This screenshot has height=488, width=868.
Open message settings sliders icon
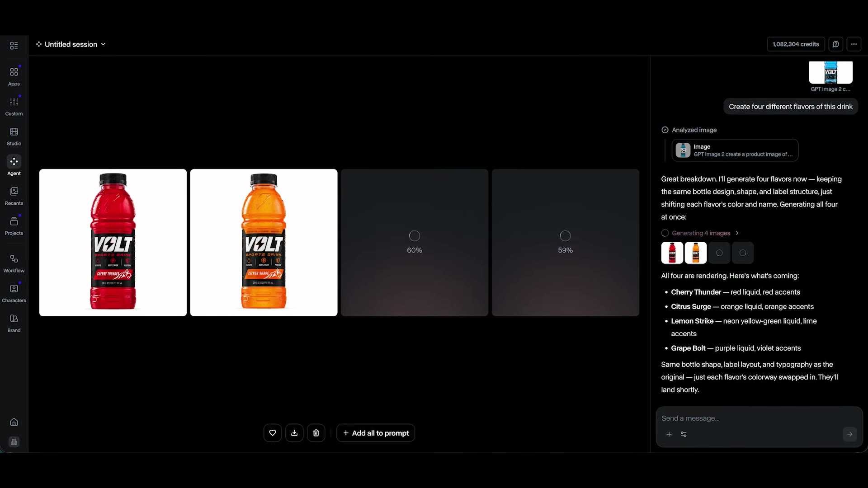(684, 434)
